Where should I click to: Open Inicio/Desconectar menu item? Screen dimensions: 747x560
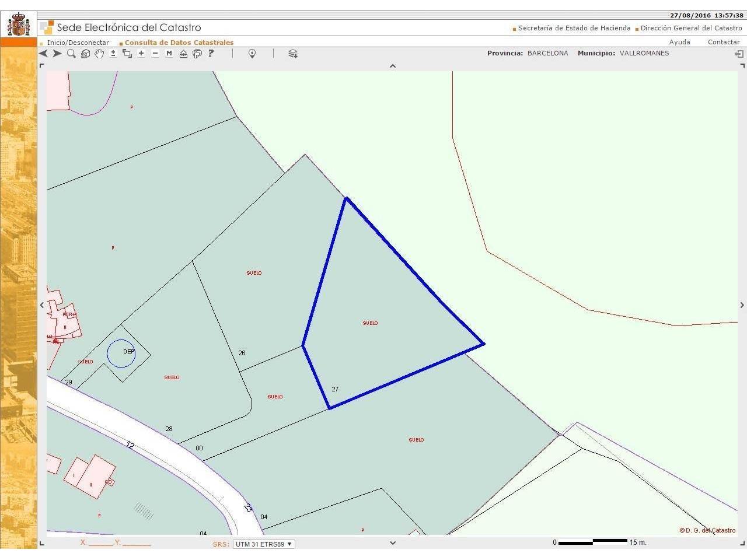click(78, 43)
